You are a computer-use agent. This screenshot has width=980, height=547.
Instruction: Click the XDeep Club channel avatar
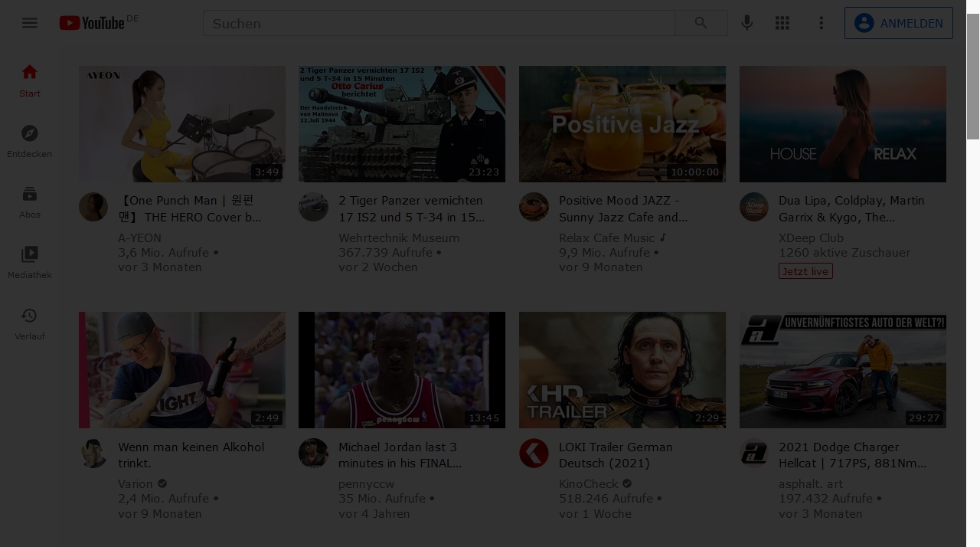click(754, 207)
